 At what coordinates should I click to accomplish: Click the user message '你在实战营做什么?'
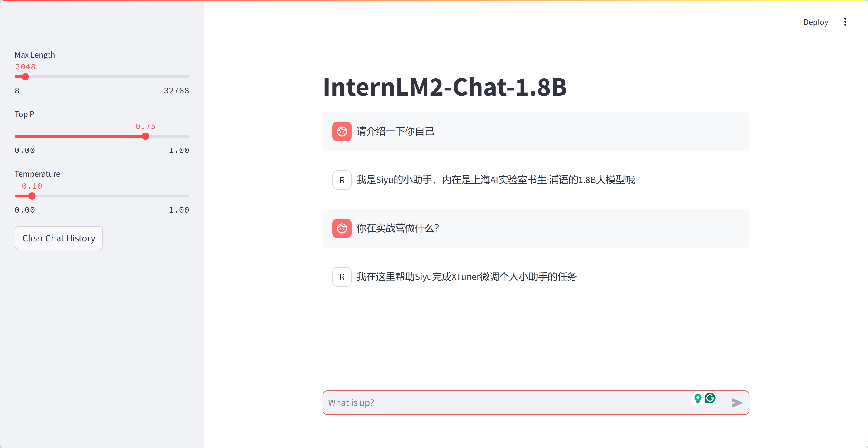pos(397,228)
